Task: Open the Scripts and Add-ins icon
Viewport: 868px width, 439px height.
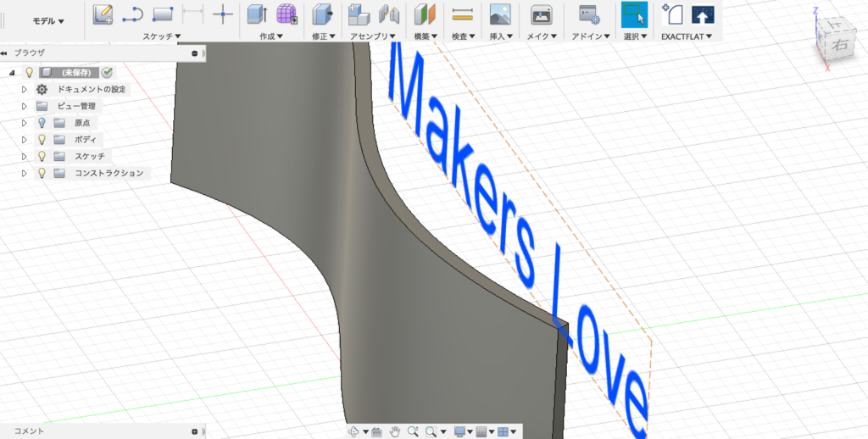Action: coord(587,14)
